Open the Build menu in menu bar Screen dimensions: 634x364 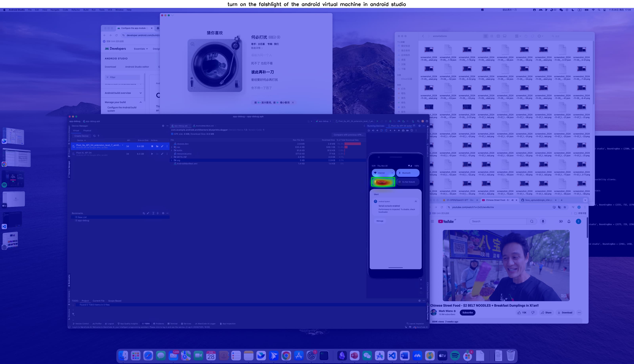pos(86,10)
